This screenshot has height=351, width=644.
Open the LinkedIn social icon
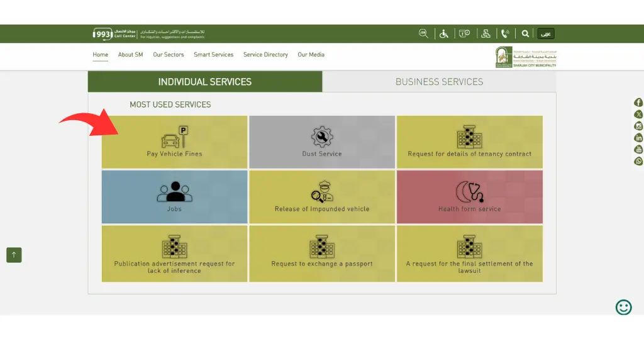(638, 138)
